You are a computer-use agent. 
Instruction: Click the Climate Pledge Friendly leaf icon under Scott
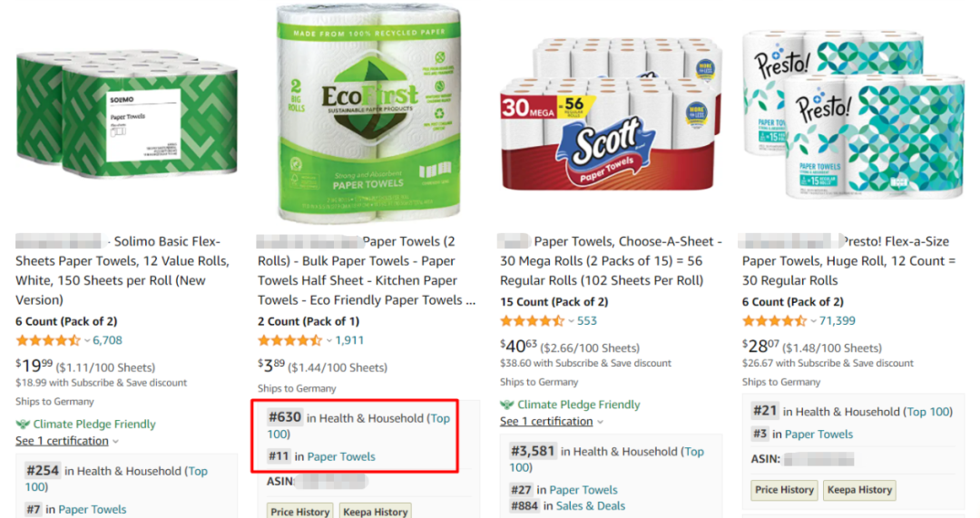click(507, 405)
